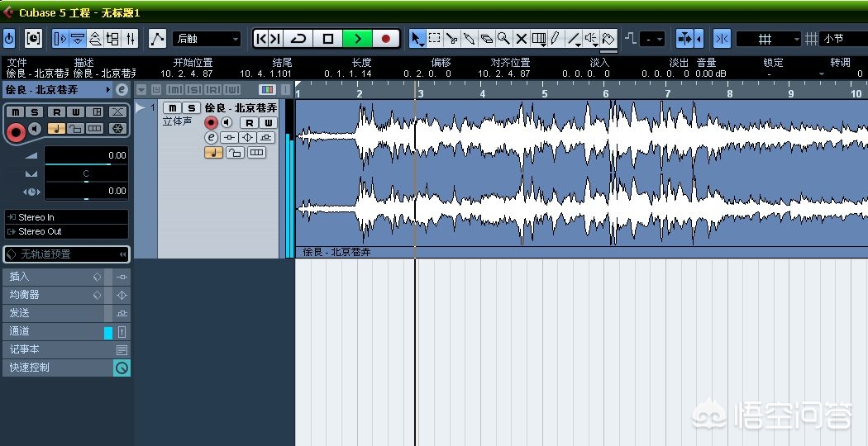Viewport: 868px width, 446px height.
Task: Expand the 均衡器 inspector section
Action: pos(50,295)
